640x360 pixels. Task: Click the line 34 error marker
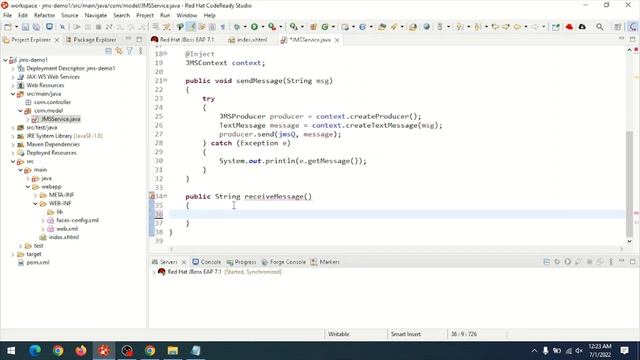152,196
